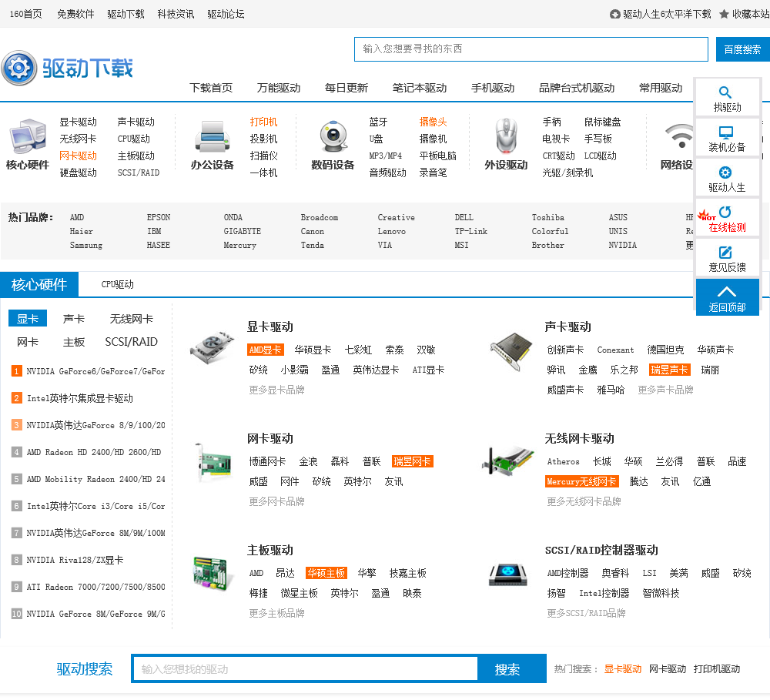Viewport: 770px width, 700px height.
Task: Open Toshiba brand link
Action: click(x=547, y=217)
